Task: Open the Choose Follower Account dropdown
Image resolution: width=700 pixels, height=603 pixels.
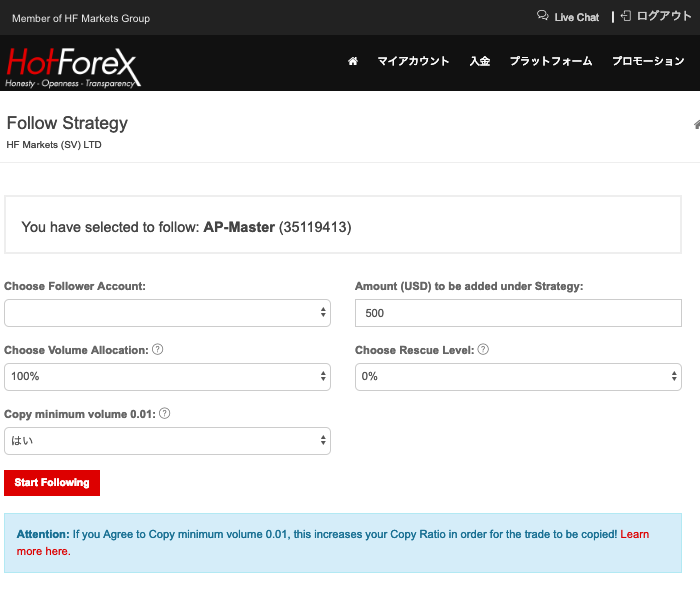Action: [x=167, y=313]
